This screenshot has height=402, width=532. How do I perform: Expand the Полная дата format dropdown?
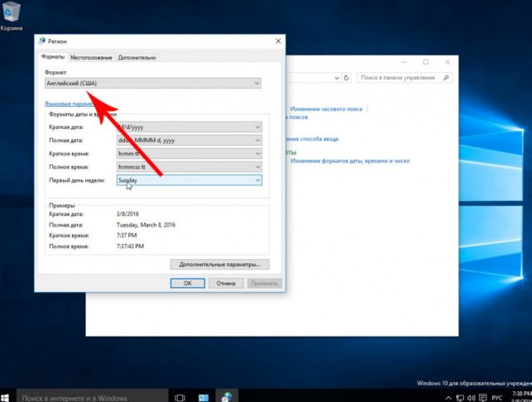click(x=189, y=140)
